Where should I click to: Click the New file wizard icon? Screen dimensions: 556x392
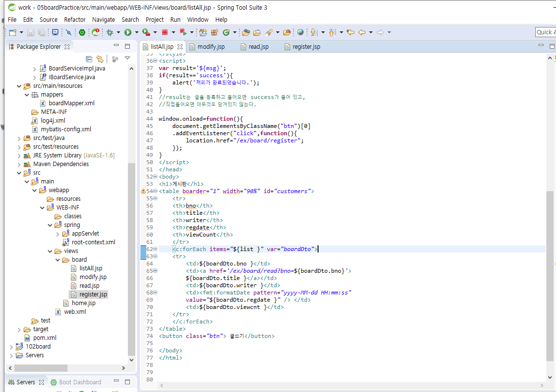point(13,32)
